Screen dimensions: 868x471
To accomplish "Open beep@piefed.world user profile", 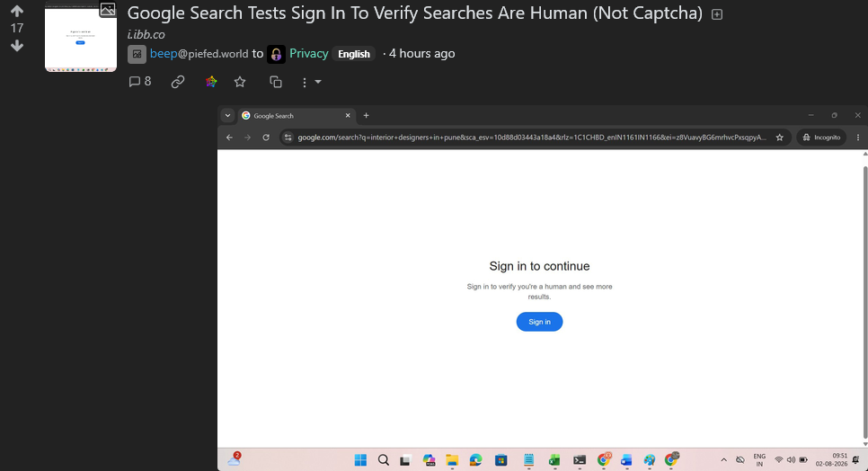I will 199,54.
